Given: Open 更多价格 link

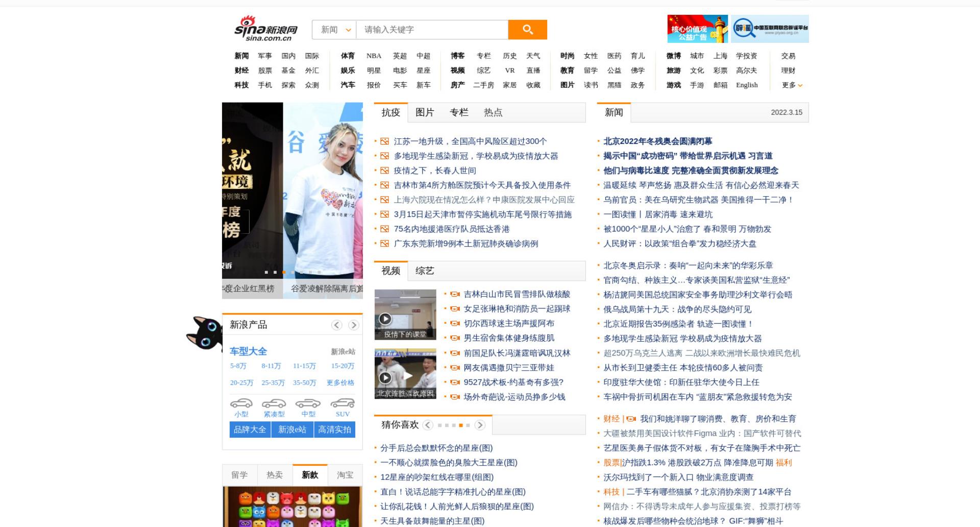Looking at the screenshot, I should (x=340, y=383).
